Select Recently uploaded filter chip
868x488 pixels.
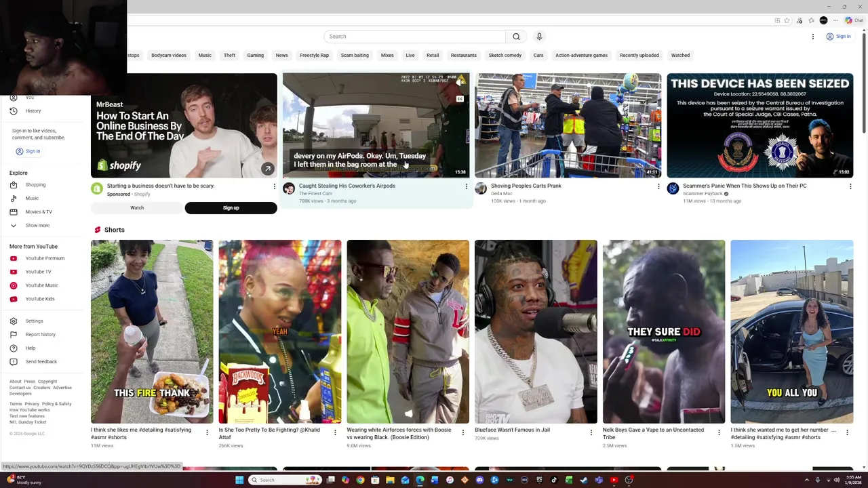pos(639,56)
